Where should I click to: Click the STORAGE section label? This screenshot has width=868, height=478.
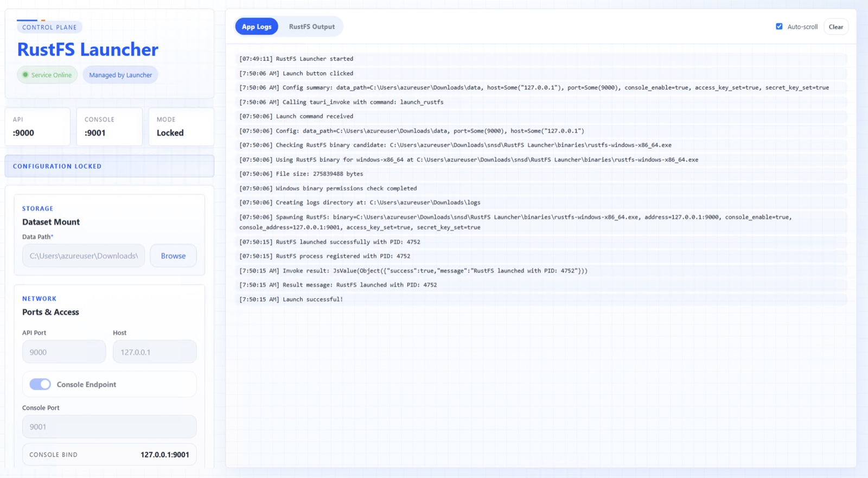click(x=37, y=208)
